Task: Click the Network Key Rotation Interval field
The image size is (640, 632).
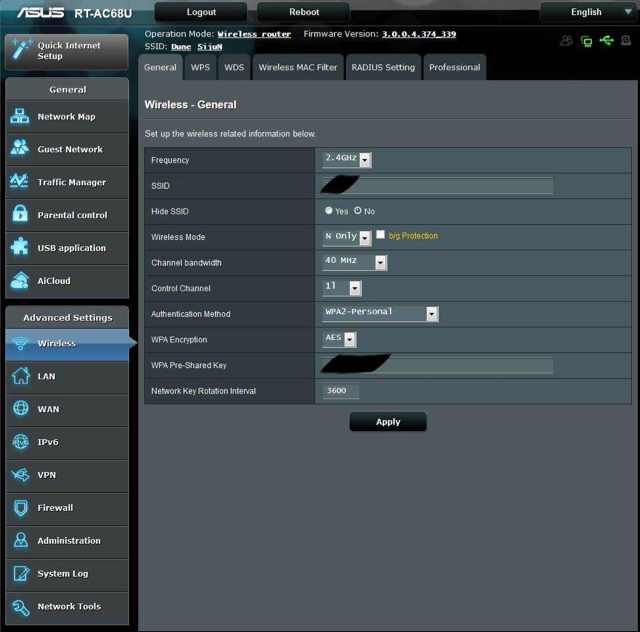Action: (340, 391)
